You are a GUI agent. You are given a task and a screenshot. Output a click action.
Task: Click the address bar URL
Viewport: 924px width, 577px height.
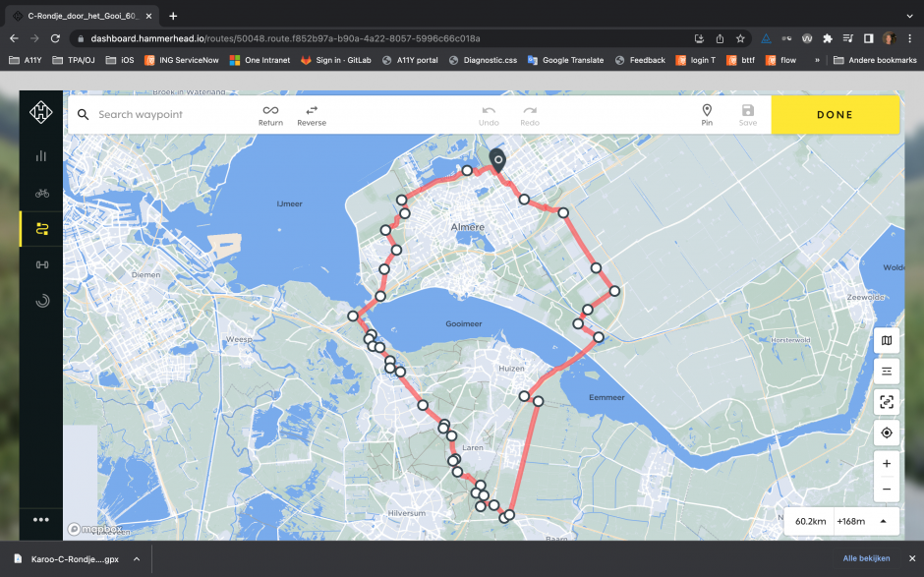(x=285, y=38)
